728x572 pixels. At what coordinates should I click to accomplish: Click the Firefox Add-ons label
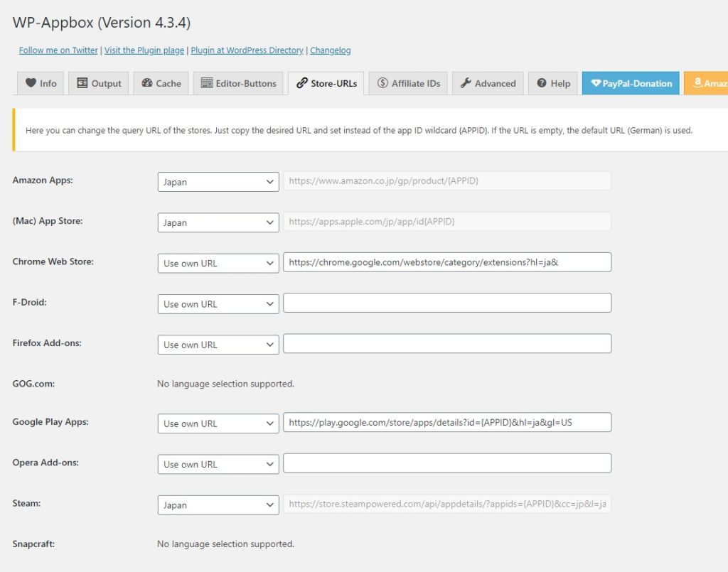(47, 343)
